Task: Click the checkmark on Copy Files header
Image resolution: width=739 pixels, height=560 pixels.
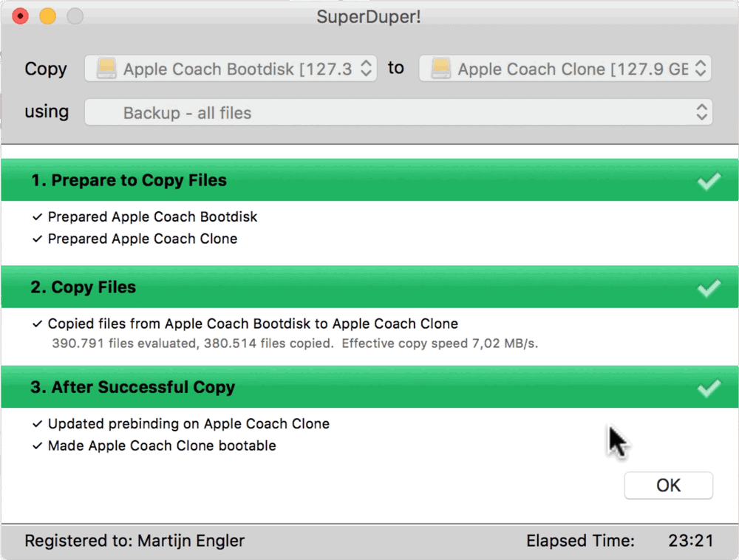Action: (x=709, y=288)
